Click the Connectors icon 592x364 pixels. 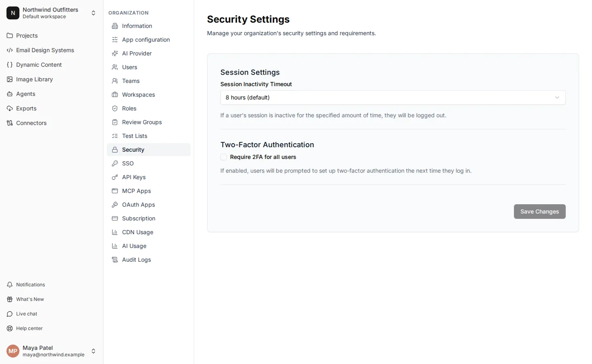10,123
